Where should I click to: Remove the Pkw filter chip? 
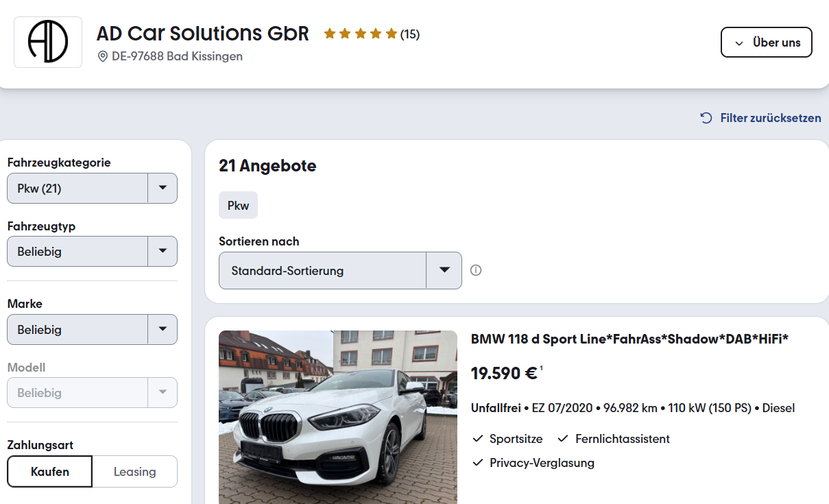[x=238, y=205]
